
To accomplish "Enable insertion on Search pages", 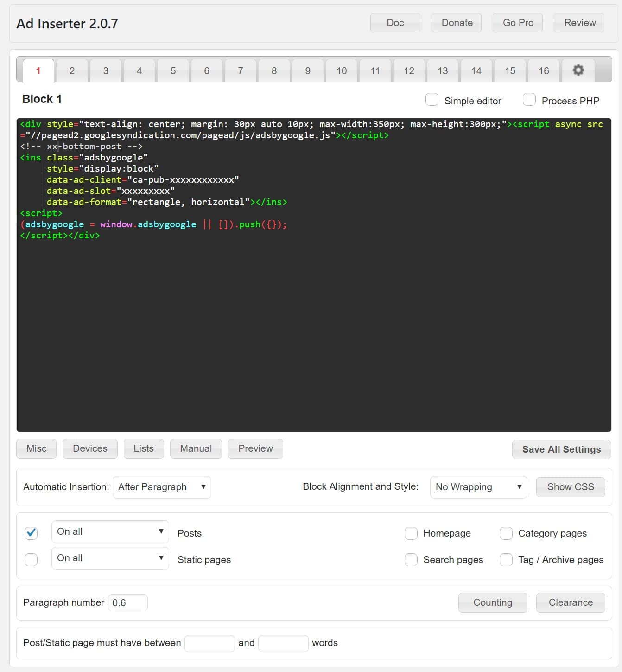I will [x=411, y=560].
